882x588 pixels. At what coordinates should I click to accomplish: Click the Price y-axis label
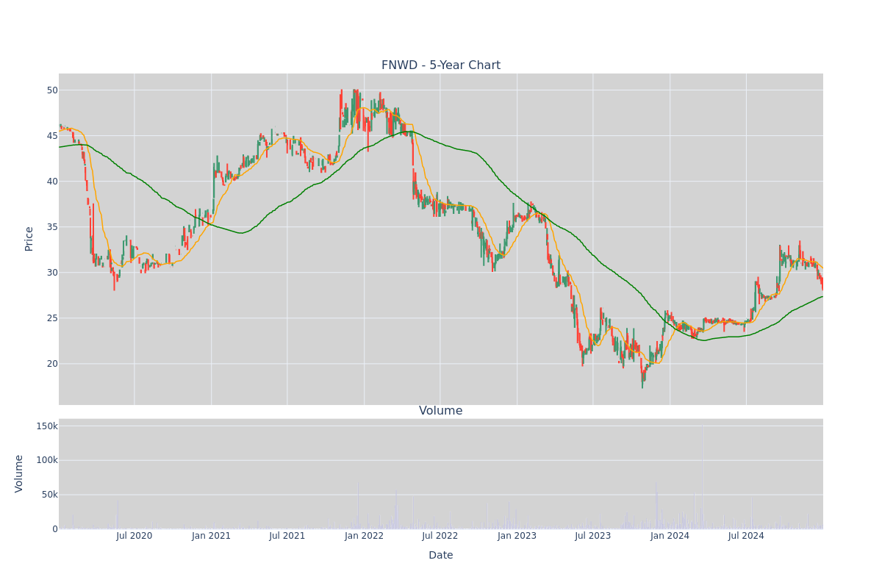point(29,239)
